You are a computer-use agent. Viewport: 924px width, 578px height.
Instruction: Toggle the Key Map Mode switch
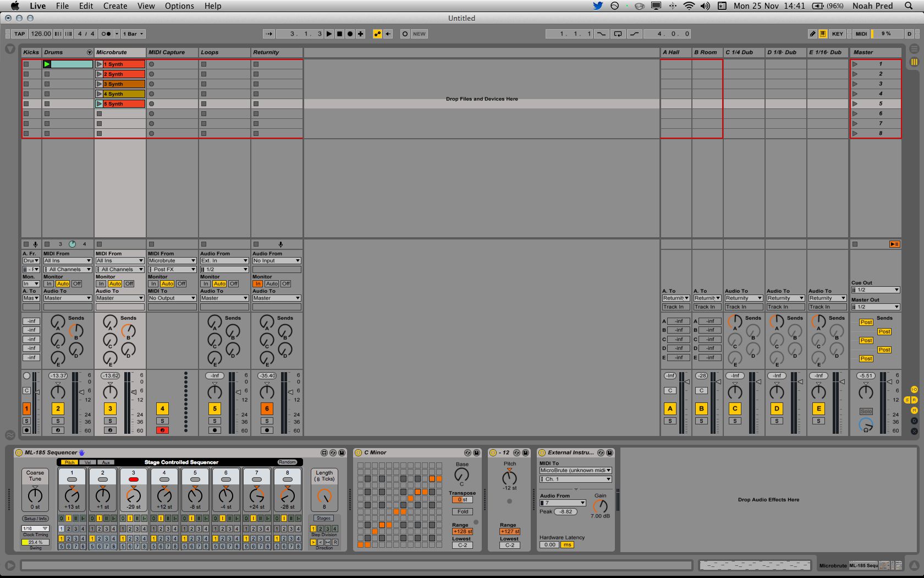[837, 34]
